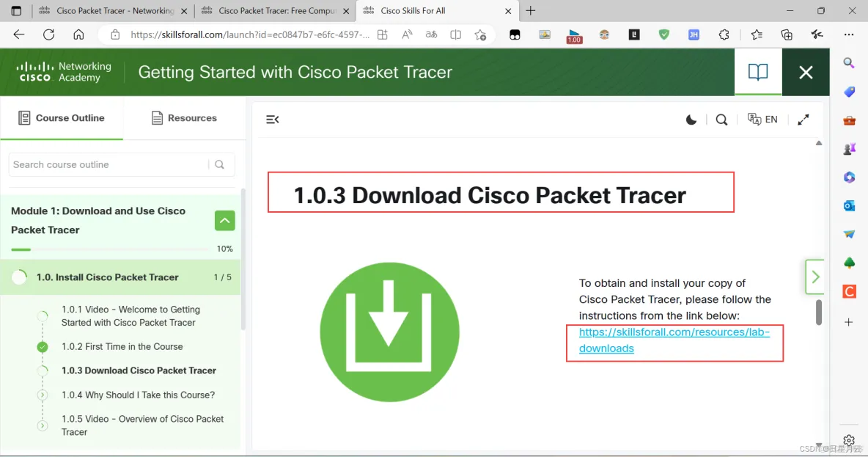This screenshot has width=868, height=457.
Task: Go to next page arrow button
Action: 815,277
